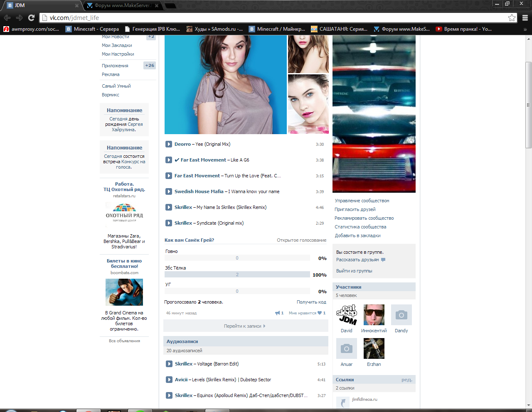Open Minecraft - Сервера bookmark
The image size is (532, 412).
tap(92, 29)
